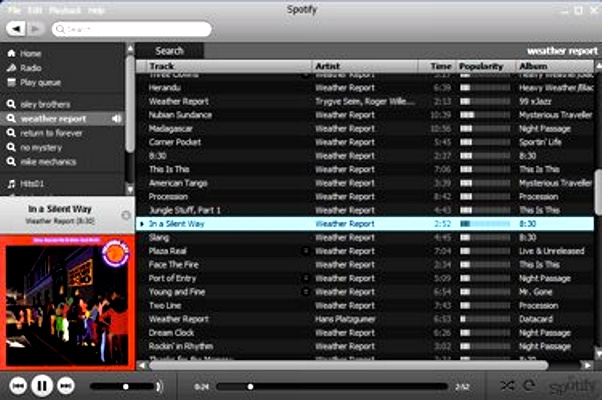Viewport: 602px width, 400px height.
Task: Go back with the navigation arrow
Action: (13, 29)
